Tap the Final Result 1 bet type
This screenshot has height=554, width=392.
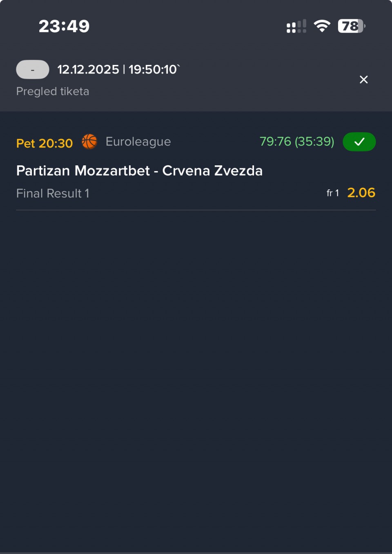[53, 193]
